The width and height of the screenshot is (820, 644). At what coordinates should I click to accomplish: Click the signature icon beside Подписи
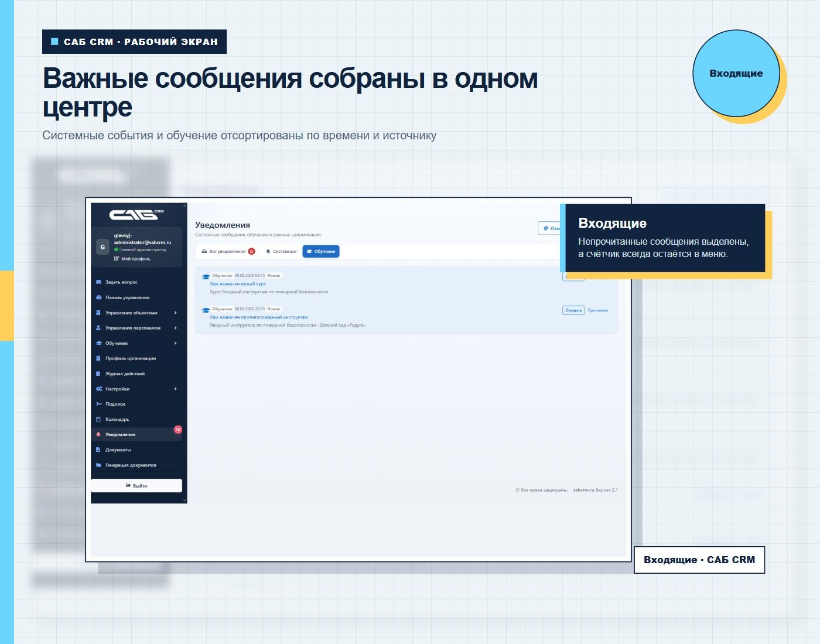point(99,404)
